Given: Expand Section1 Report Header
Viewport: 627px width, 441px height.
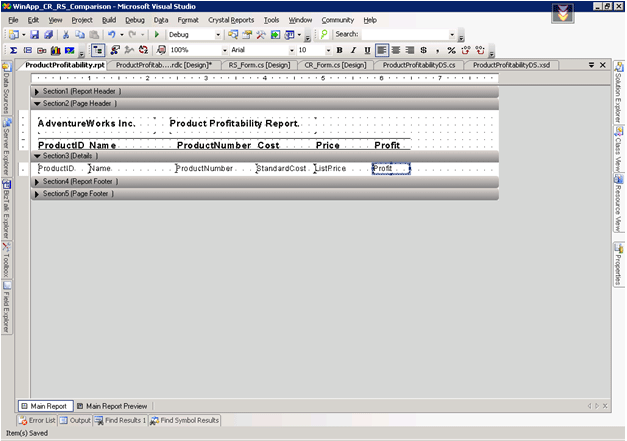Looking at the screenshot, I should tap(36, 92).
